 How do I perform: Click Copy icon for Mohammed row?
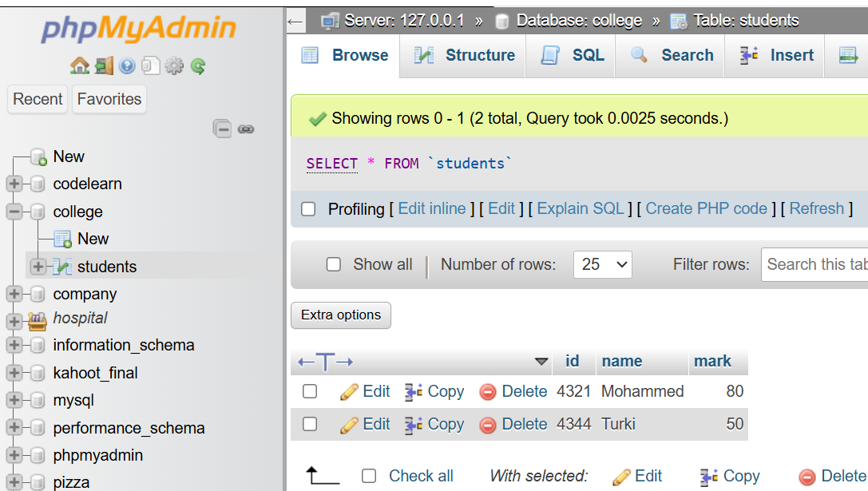[414, 391]
